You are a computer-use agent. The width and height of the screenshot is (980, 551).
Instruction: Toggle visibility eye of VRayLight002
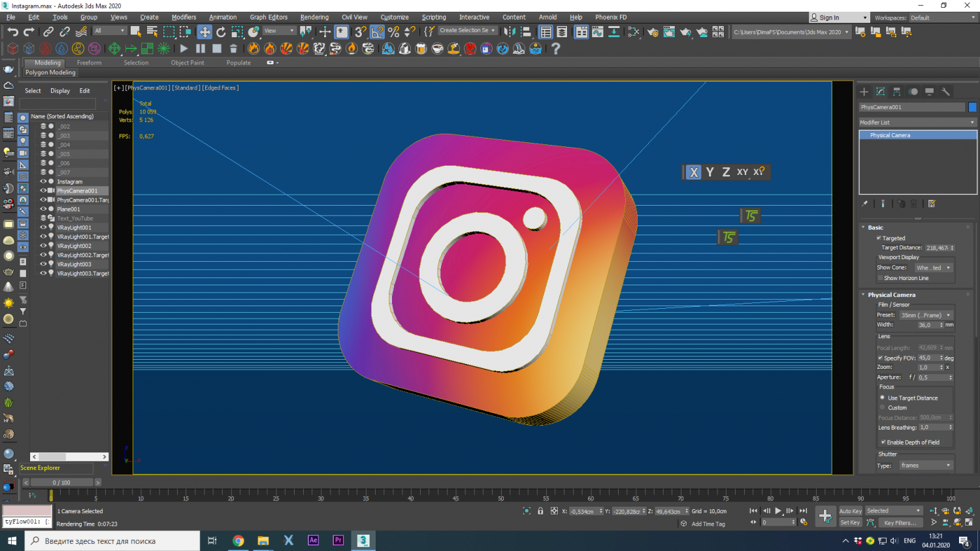tap(44, 245)
